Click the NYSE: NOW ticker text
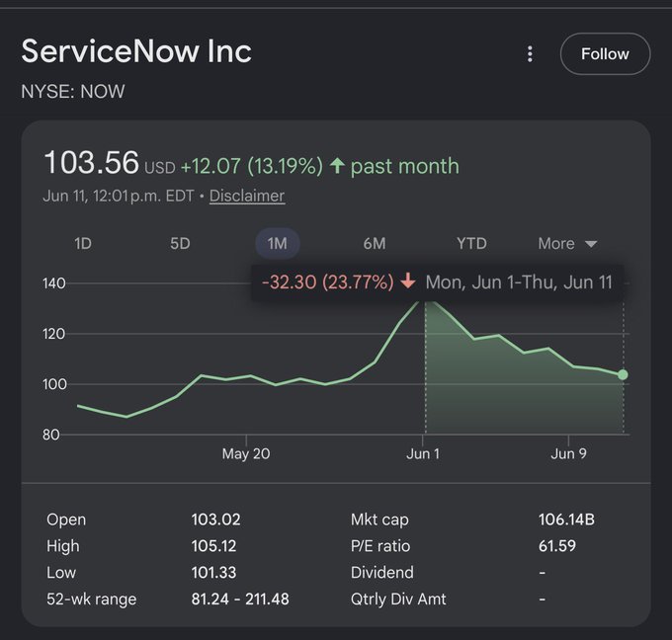This screenshot has height=640, width=672. tap(73, 91)
